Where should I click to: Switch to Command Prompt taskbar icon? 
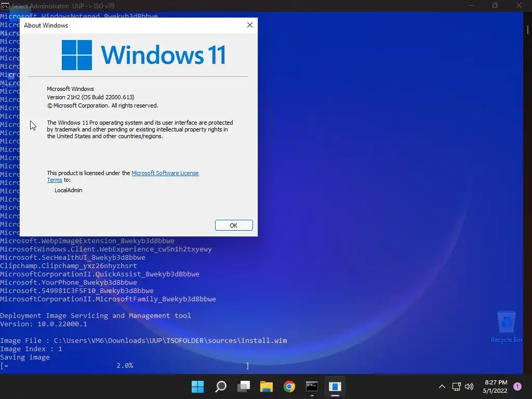(312, 387)
